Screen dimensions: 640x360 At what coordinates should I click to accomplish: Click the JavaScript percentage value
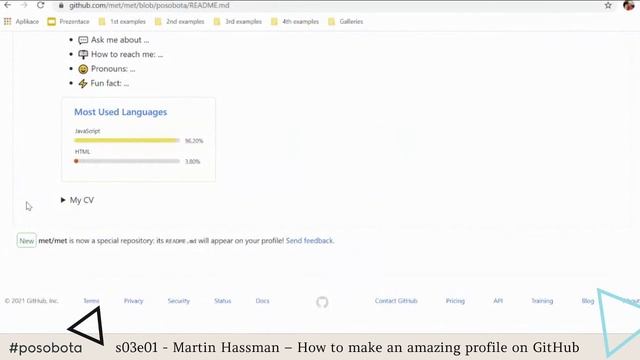coord(194,141)
